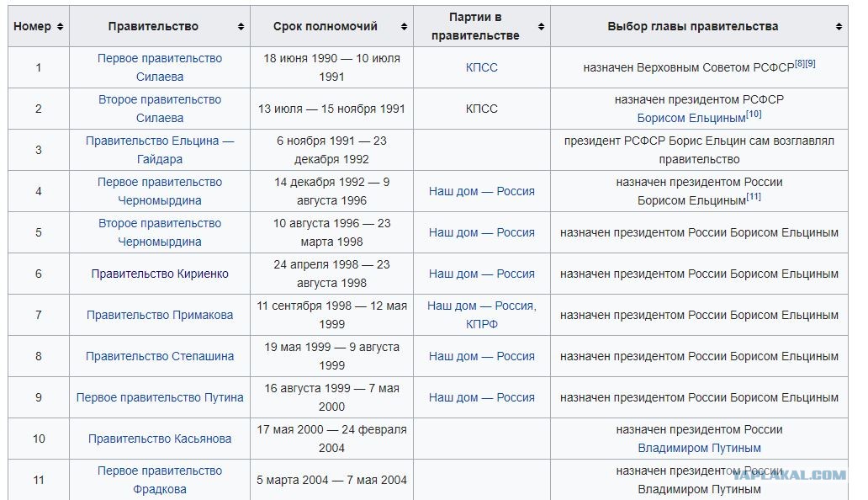
Task: Follow the Правительство Касьянова link
Action: 160,439
